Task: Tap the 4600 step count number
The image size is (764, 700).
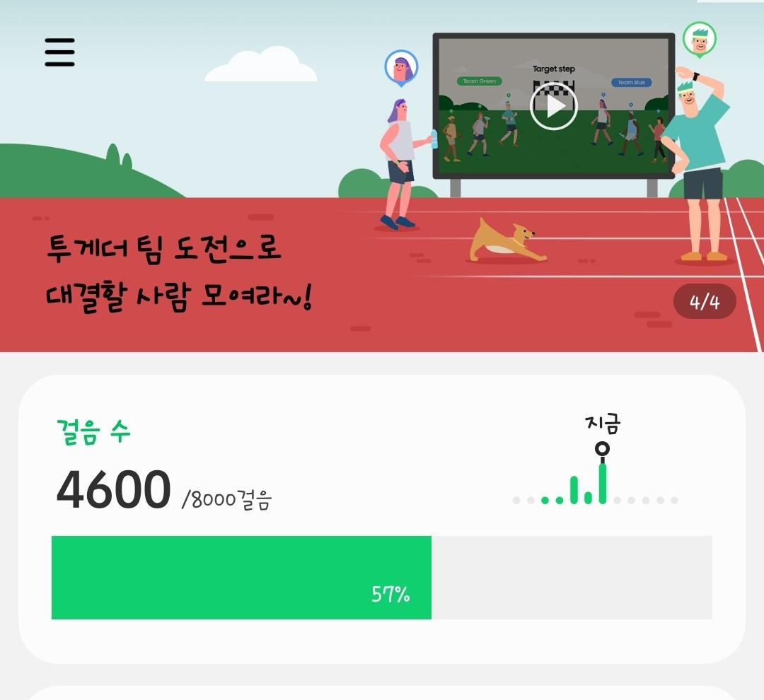Action: 113,489
